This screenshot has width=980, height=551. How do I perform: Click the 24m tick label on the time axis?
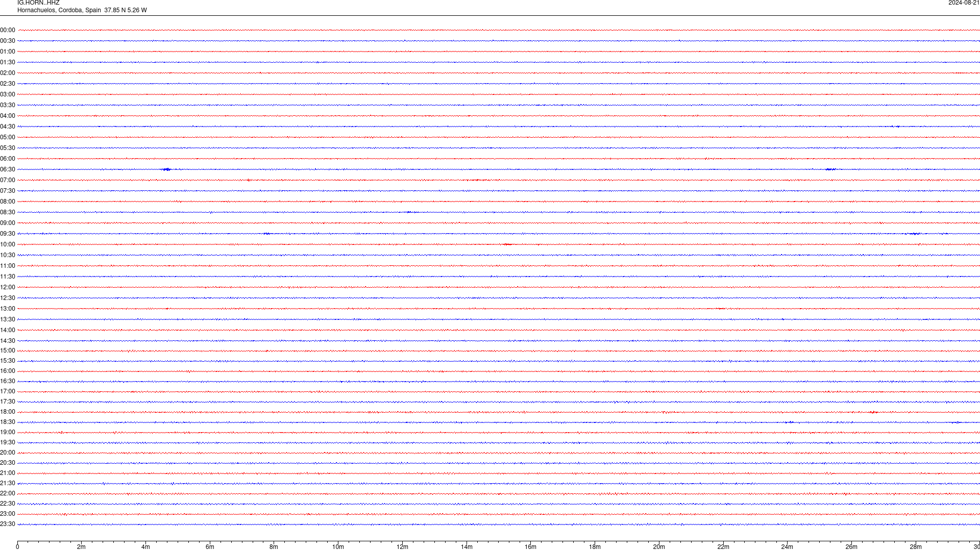point(787,547)
